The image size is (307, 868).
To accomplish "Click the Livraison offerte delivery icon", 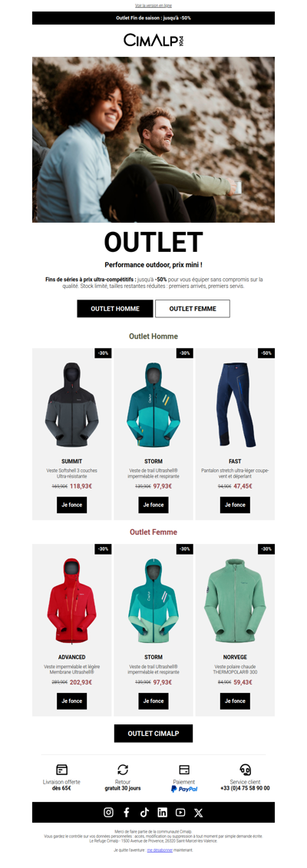I will [x=61, y=770].
